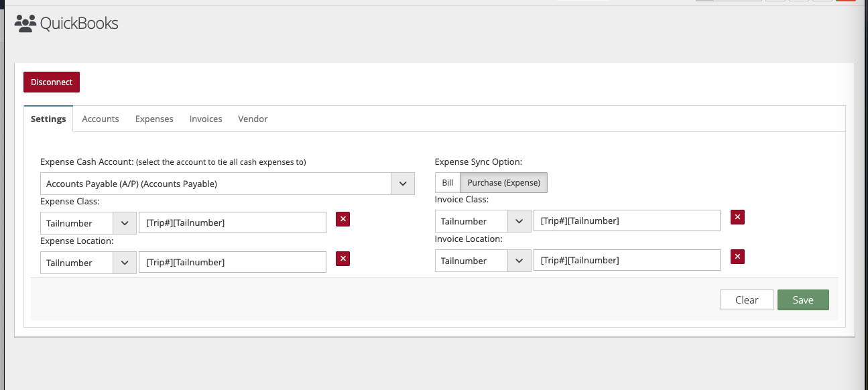The width and height of the screenshot is (868, 390).
Task: Remove the Expense Class mapping with red X
Action: coord(343,219)
